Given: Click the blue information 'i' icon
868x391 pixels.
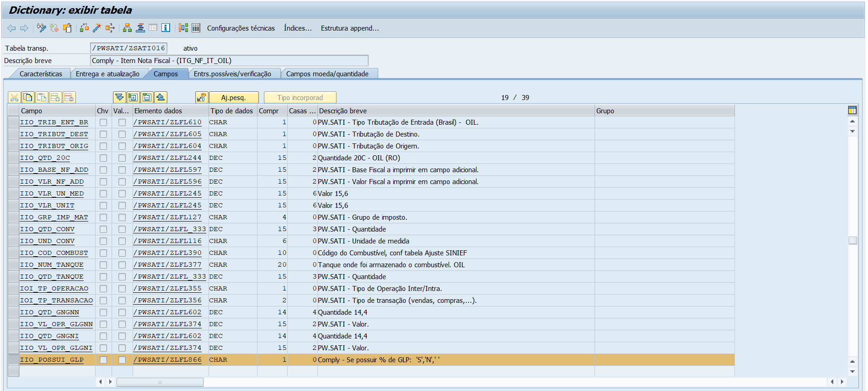Looking at the screenshot, I should click(166, 28).
